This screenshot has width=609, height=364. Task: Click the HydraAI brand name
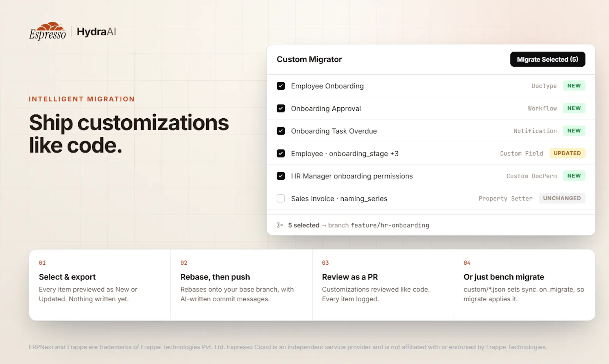click(x=96, y=32)
